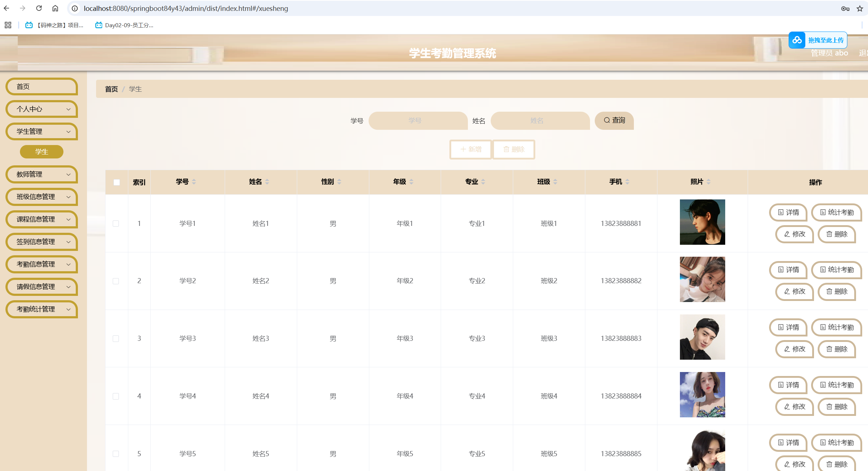Image resolution: width=868 pixels, height=471 pixels.
Task: Toggle the select-all checkbox in the table header
Action: 117,182
